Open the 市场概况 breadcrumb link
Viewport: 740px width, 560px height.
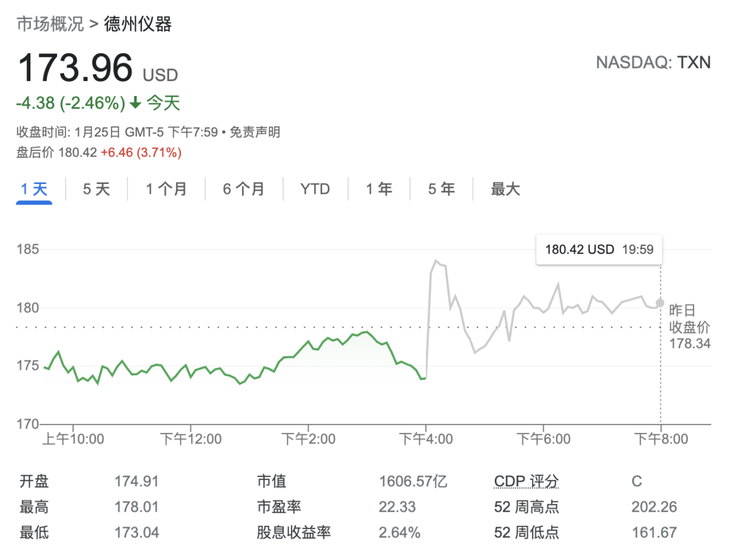click(50, 24)
